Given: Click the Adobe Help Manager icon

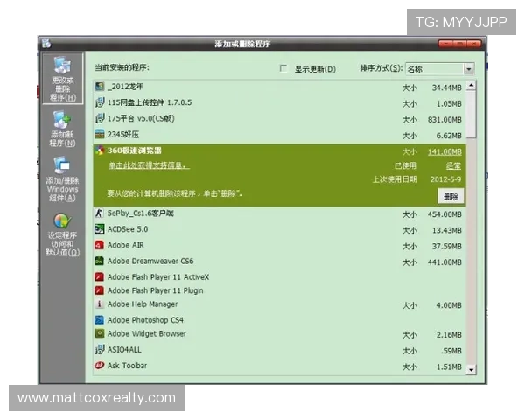Looking at the screenshot, I should tap(99, 304).
